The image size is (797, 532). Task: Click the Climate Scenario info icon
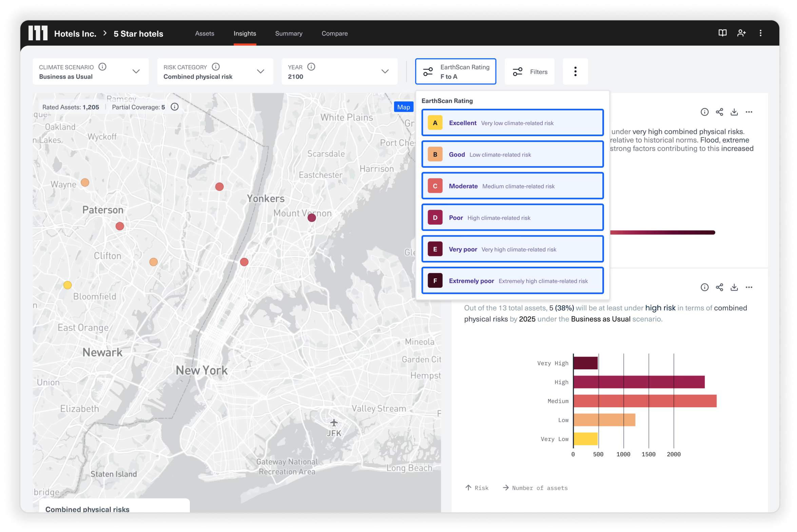(x=102, y=66)
